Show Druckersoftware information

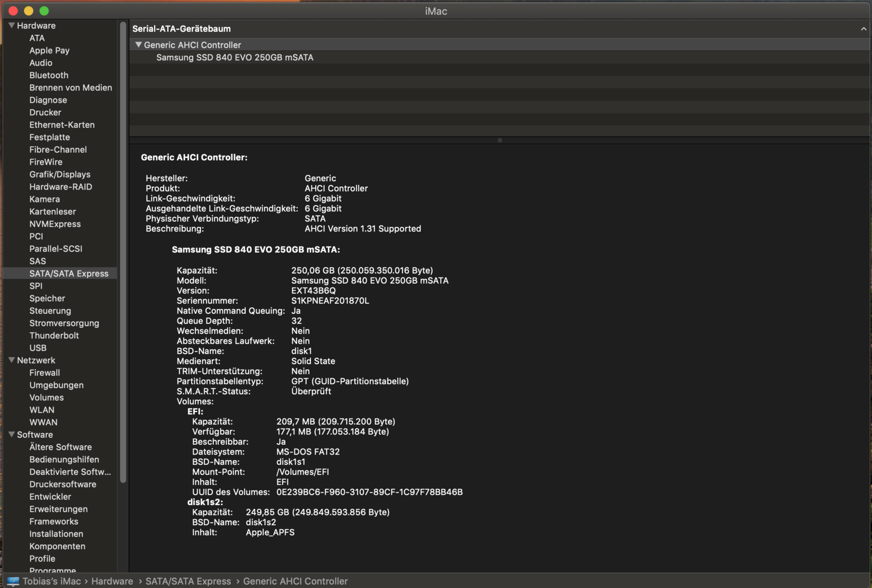(x=63, y=485)
